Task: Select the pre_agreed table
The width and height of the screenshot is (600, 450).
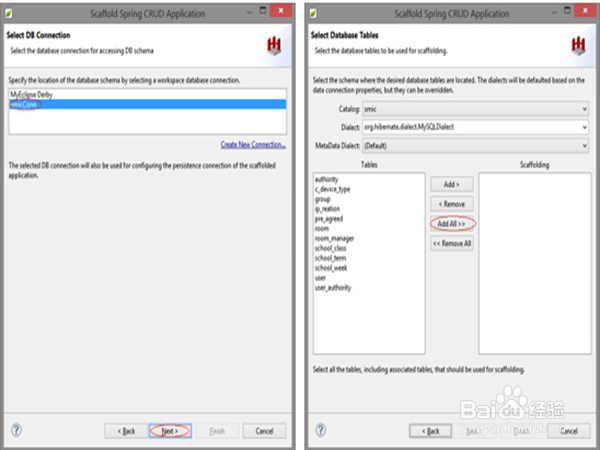Action: (x=329, y=219)
